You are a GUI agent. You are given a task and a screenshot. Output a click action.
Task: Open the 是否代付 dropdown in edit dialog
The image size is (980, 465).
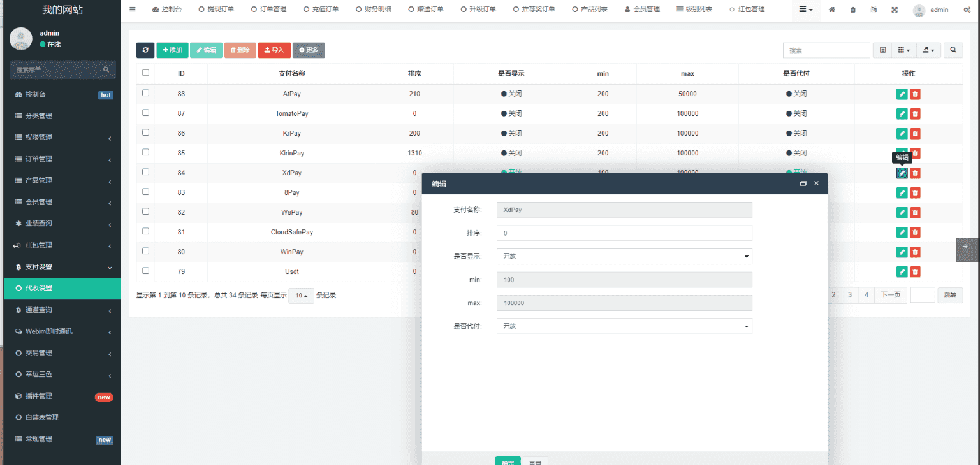click(x=624, y=326)
